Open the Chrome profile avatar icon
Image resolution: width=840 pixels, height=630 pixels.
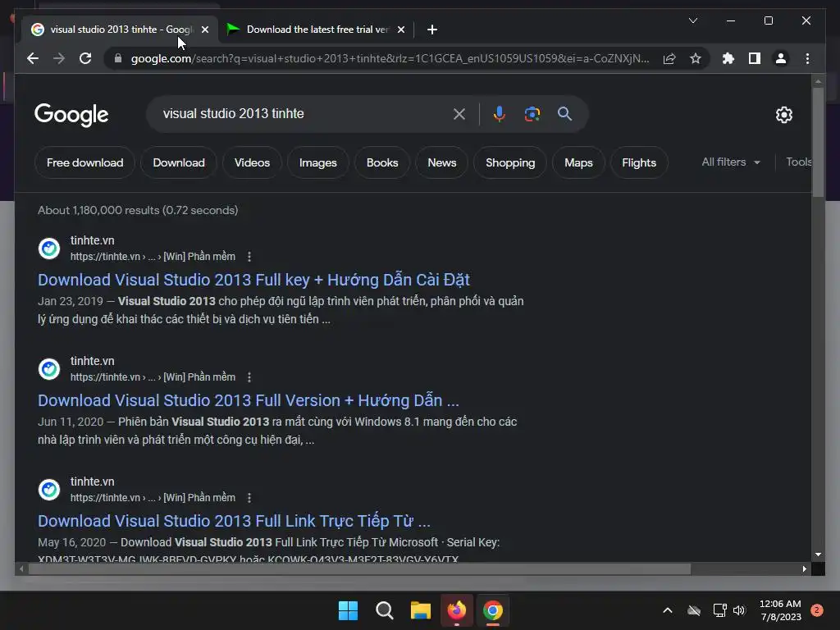pos(781,58)
